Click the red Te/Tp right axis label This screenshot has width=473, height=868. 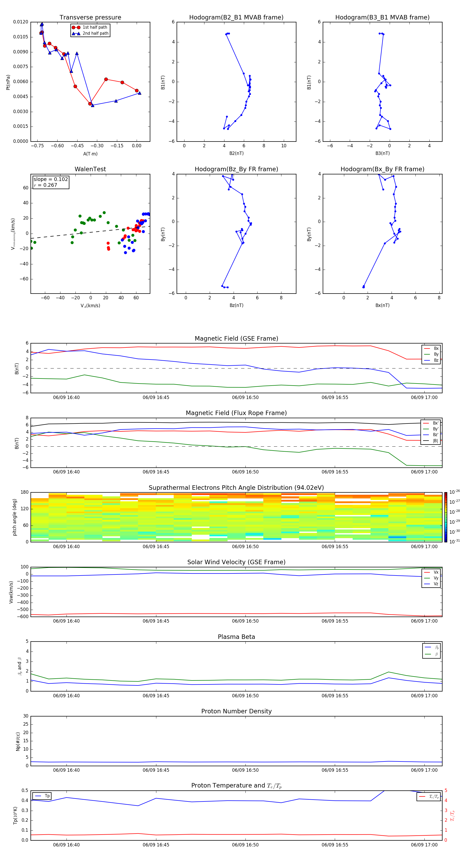(x=453, y=815)
